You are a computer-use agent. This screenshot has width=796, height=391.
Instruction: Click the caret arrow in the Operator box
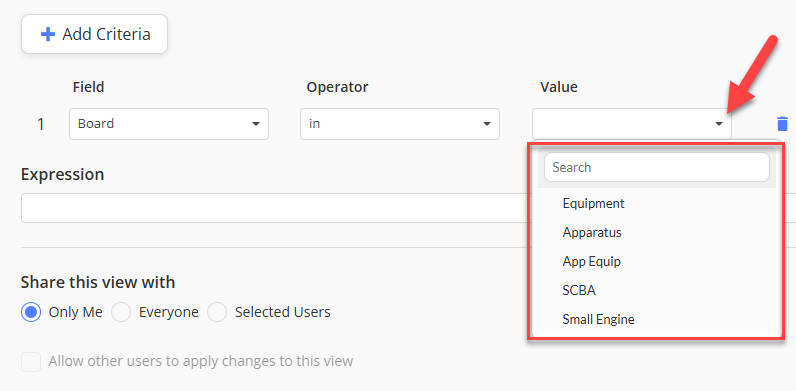(487, 124)
